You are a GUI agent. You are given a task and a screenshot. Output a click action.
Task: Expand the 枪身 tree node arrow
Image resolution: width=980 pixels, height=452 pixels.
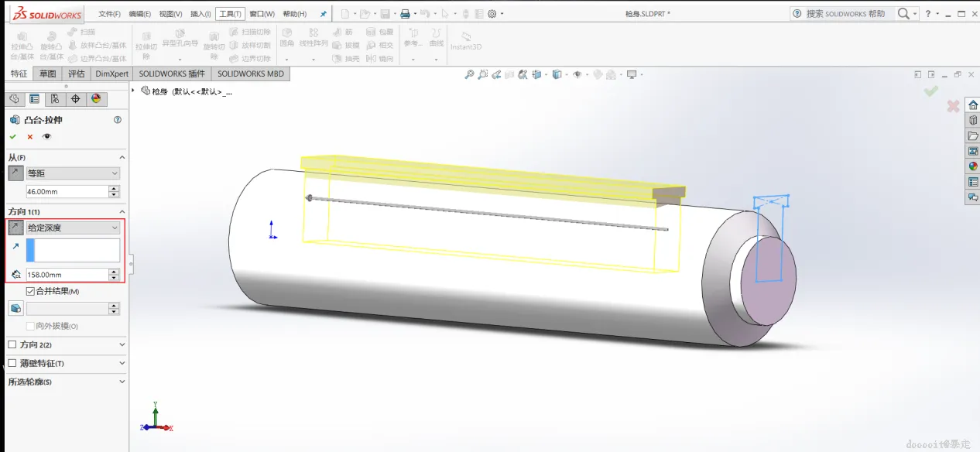(x=135, y=91)
